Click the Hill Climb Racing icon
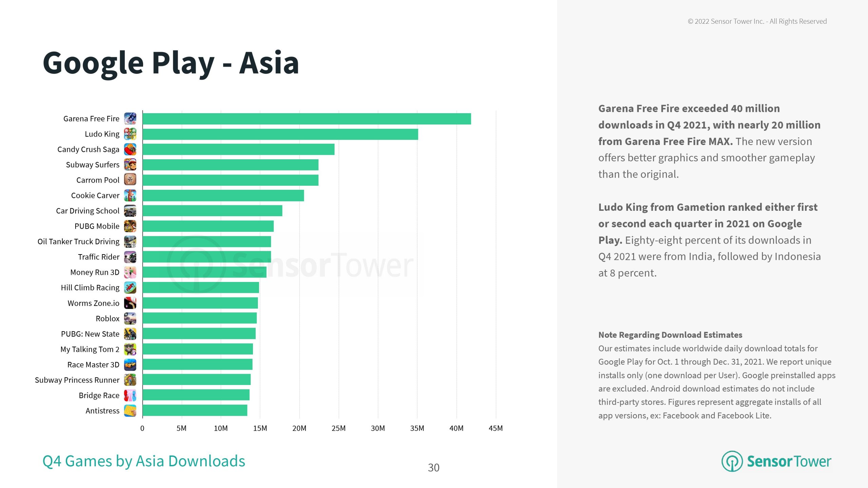The height and width of the screenshot is (488, 868). tap(130, 288)
